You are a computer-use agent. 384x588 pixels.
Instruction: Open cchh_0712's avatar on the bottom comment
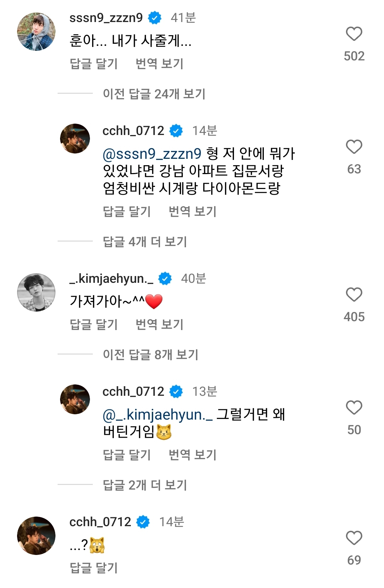[x=36, y=535]
